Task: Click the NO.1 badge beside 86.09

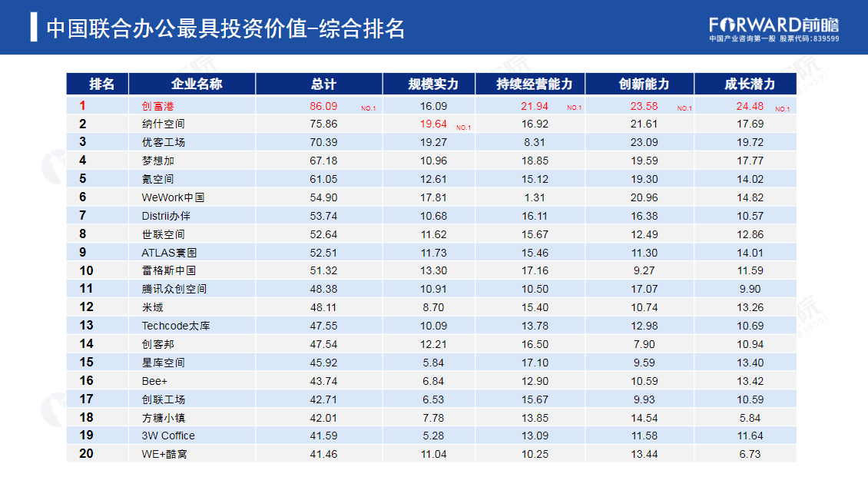Action: (369, 108)
